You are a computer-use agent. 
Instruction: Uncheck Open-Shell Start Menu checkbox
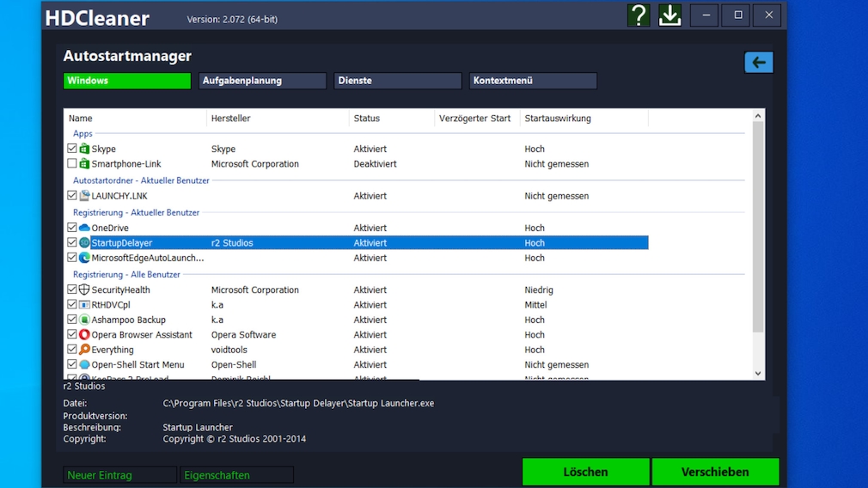point(72,364)
